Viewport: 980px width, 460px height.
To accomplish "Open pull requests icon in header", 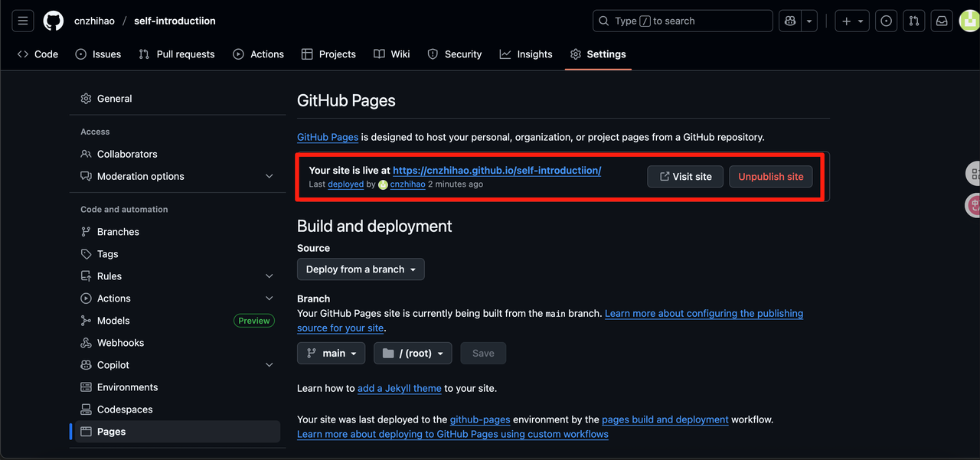I will click(x=913, y=21).
